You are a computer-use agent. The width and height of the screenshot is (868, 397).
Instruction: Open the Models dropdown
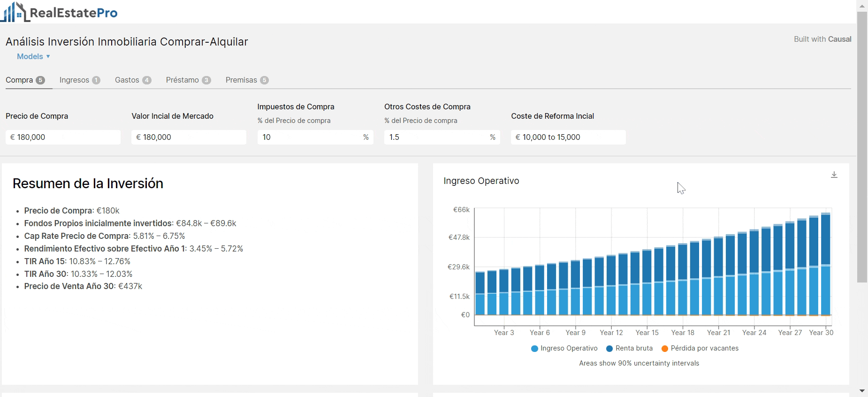(x=33, y=56)
